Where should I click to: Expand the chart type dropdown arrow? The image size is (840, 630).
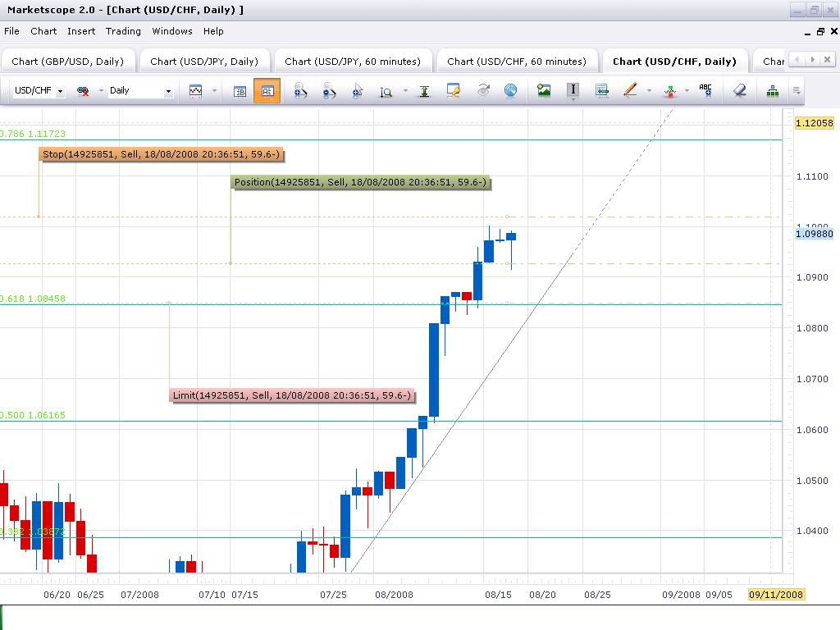point(214,91)
